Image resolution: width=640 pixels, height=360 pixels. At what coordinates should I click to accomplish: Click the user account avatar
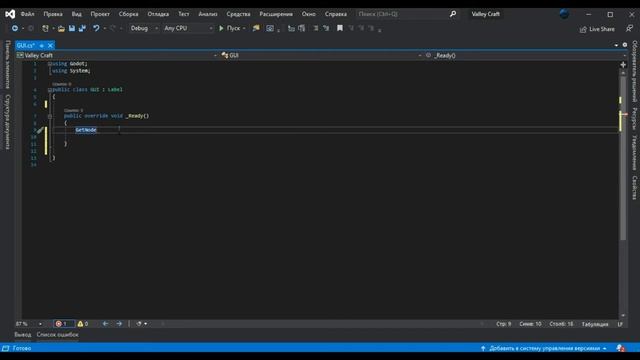(564, 14)
